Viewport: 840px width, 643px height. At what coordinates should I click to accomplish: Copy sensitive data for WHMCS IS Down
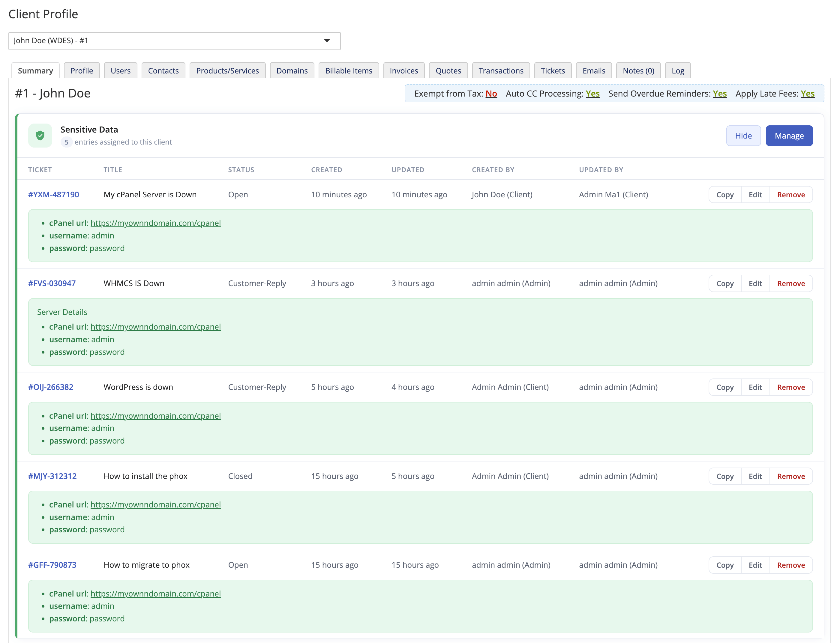tap(725, 284)
